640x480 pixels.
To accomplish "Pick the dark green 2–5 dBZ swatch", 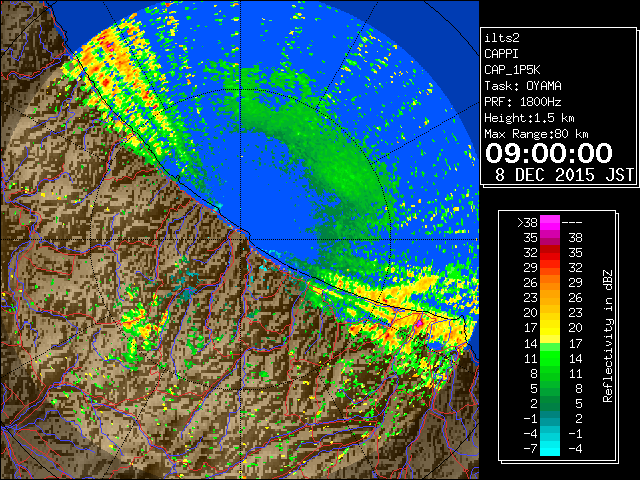I will click(x=550, y=403).
